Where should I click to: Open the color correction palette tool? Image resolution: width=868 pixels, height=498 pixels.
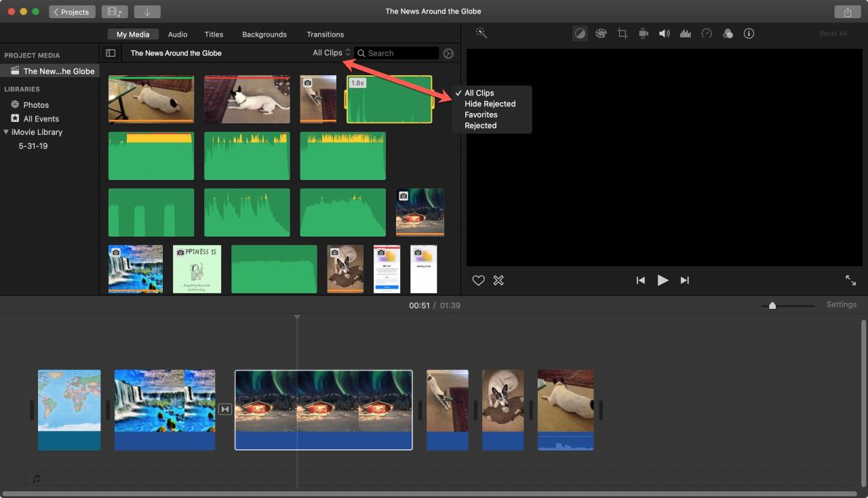click(601, 33)
